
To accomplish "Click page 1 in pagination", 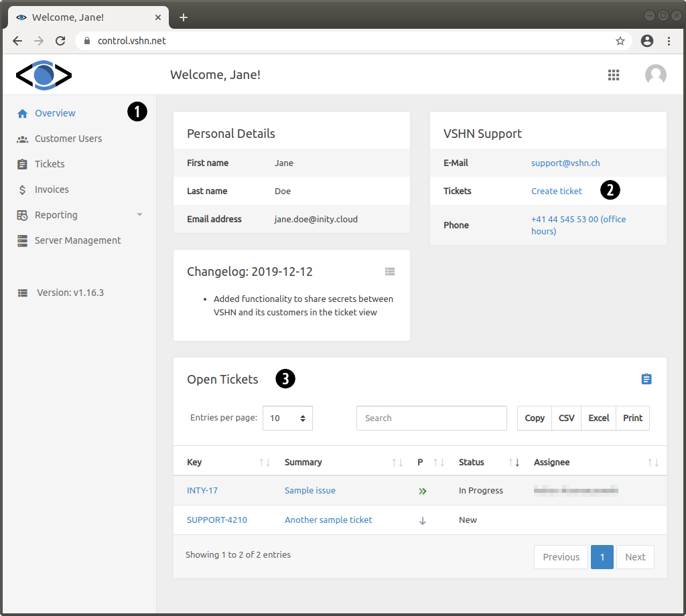I will coord(602,557).
